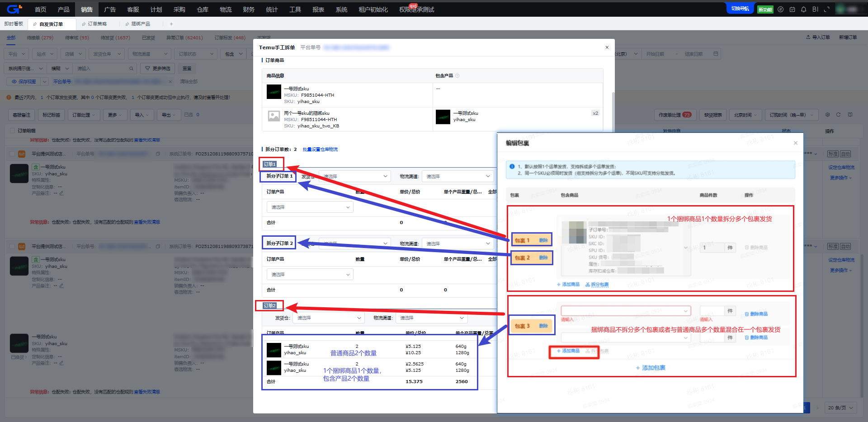The height and width of the screenshot is (422, 868).
Task: Click the 更多筛选 filter button
Action: (x=158, y=69)
